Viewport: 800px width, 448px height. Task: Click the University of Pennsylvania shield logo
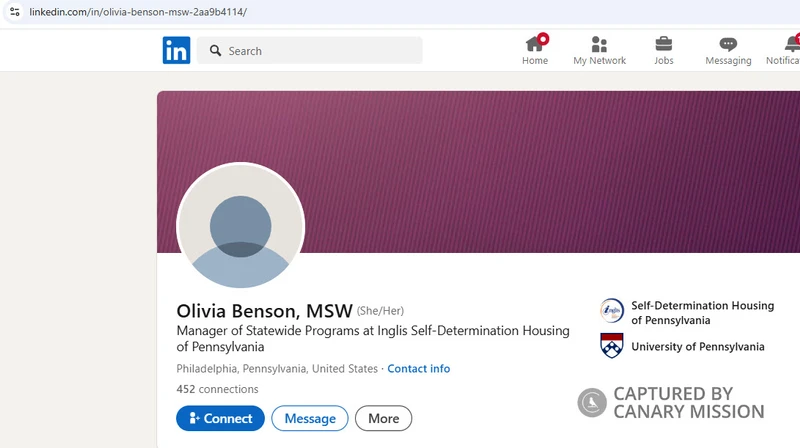pos(612,346)
